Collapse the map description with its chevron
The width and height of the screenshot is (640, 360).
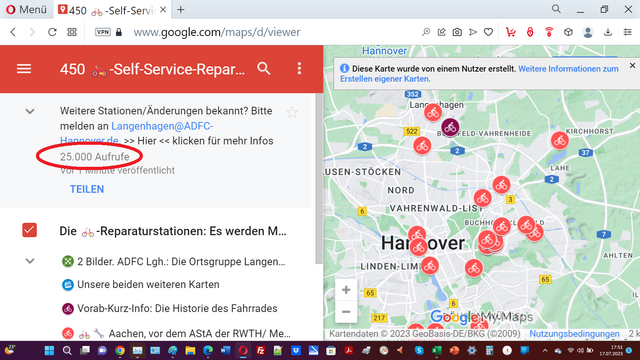(x=30, y=111)
